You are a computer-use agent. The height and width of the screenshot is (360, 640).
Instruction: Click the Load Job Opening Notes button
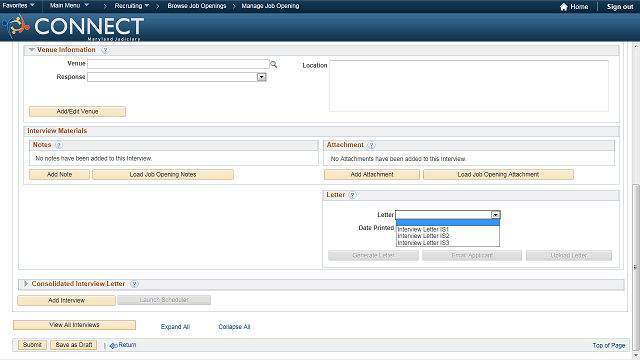(x=163, y=175)
